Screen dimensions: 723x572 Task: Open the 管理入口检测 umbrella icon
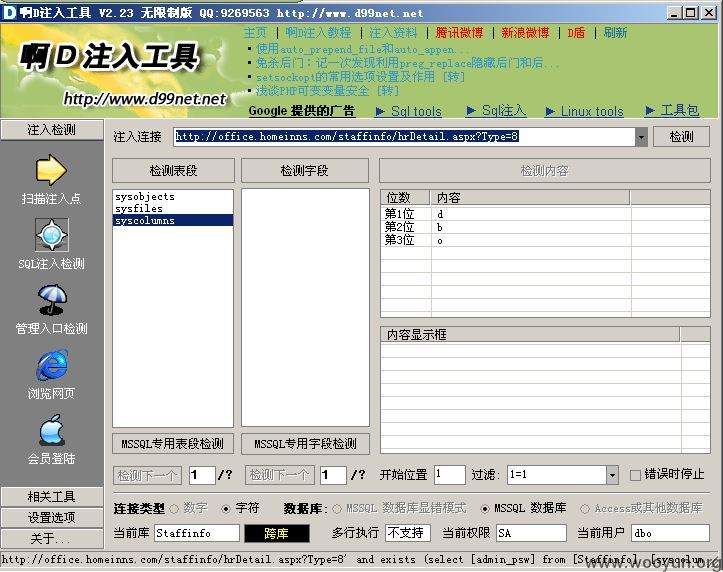pos(52,300)
